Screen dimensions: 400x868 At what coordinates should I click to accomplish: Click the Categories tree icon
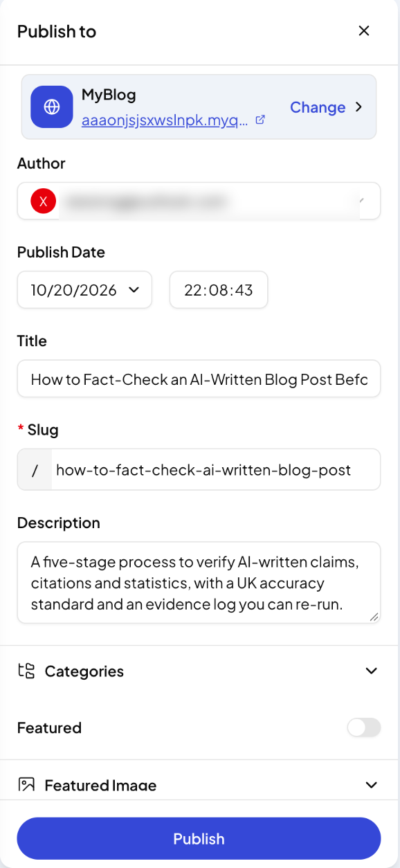(x=26, y=671)
